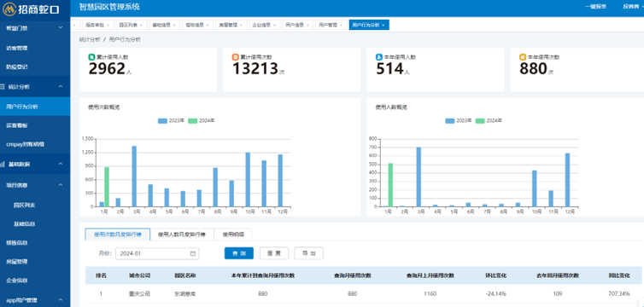Close the active 用户行为分析 tab

click(x=383, y=25)
